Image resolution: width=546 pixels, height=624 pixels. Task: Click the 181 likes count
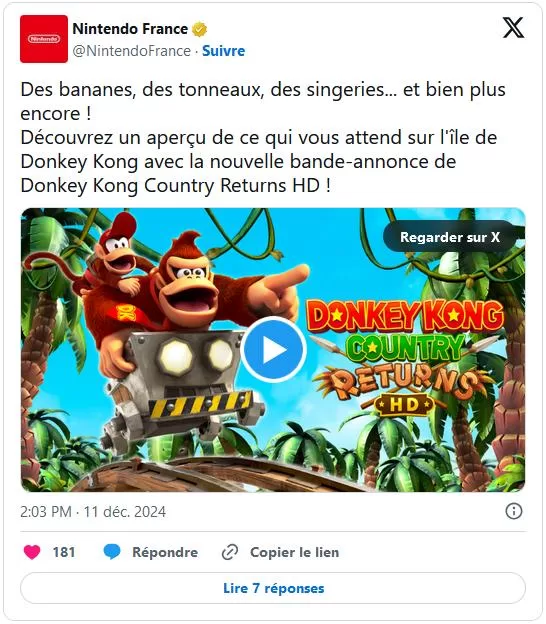pos(64,552)
